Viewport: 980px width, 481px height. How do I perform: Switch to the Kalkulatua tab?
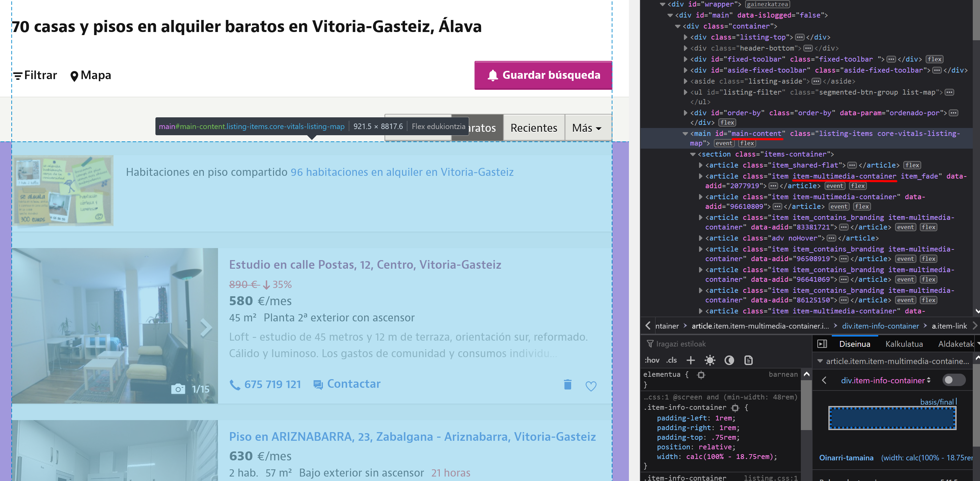(904, 344)
